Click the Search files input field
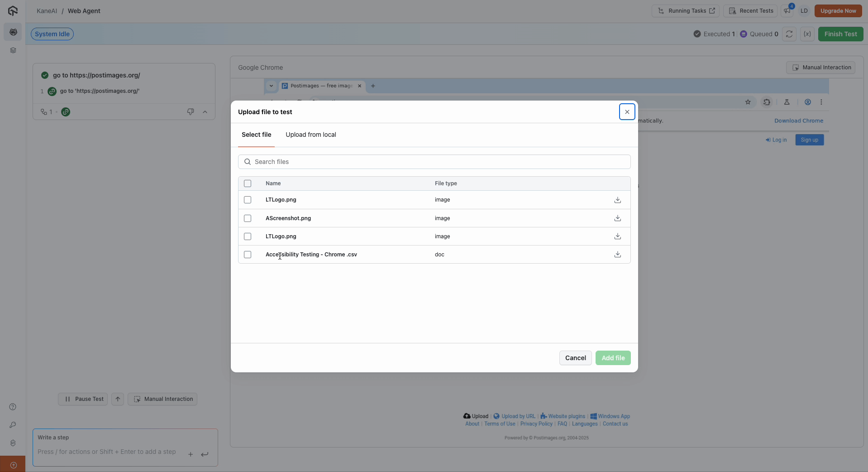 (x=434, y=162)
